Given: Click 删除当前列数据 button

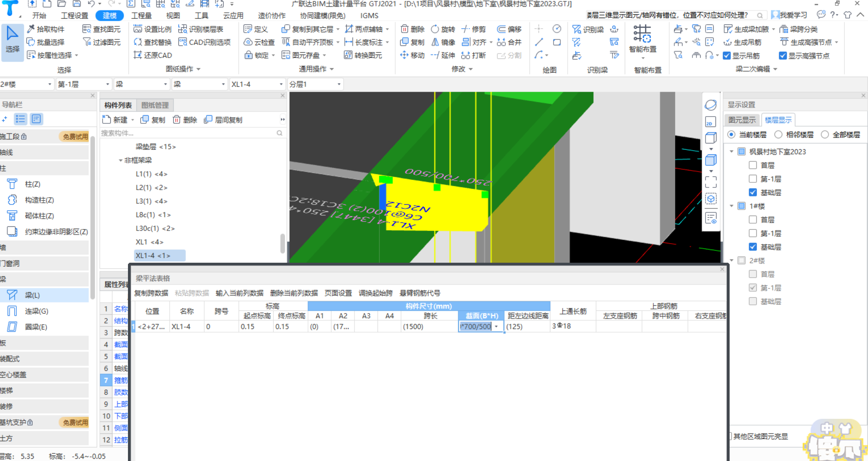Looking at the screenshot, I should click(x=294, y=293).
